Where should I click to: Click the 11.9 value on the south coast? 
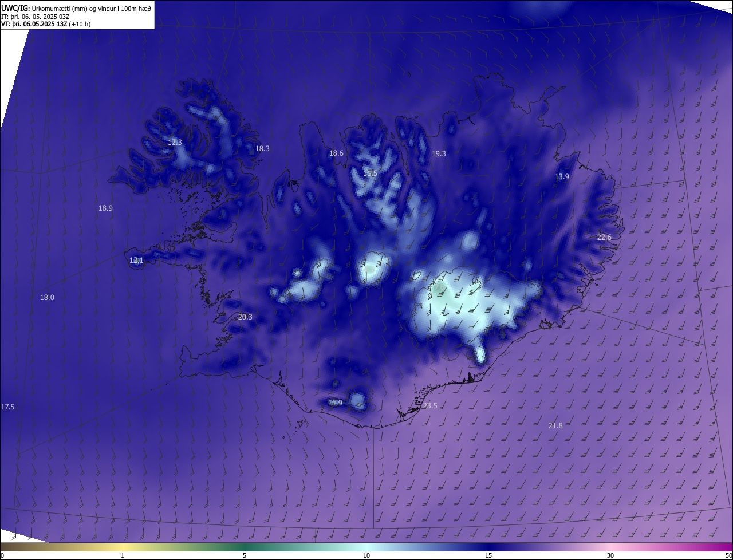[x=335, y=403]
